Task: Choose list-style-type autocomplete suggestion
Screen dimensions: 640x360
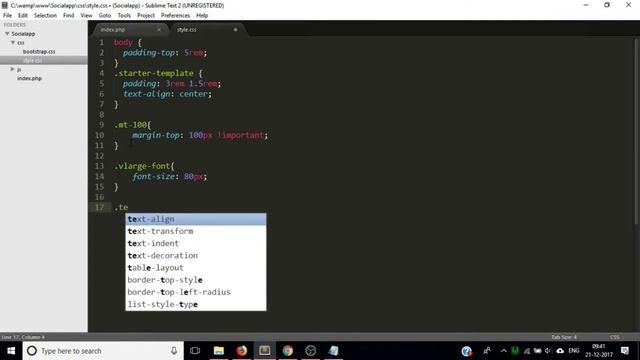Action: [196, 304]
